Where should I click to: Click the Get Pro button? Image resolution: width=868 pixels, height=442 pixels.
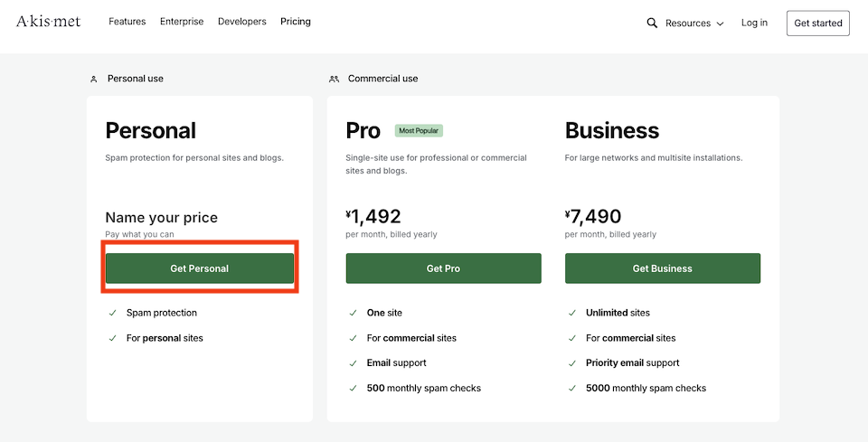443,268
